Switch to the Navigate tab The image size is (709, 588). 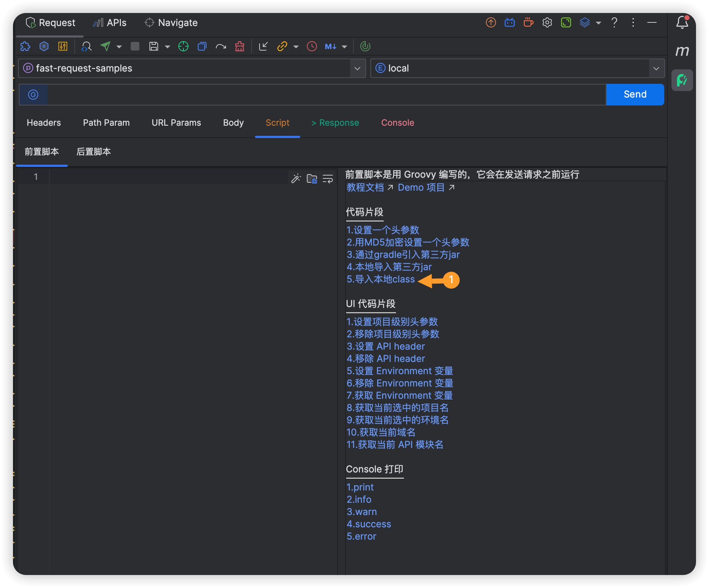[171, 23]
